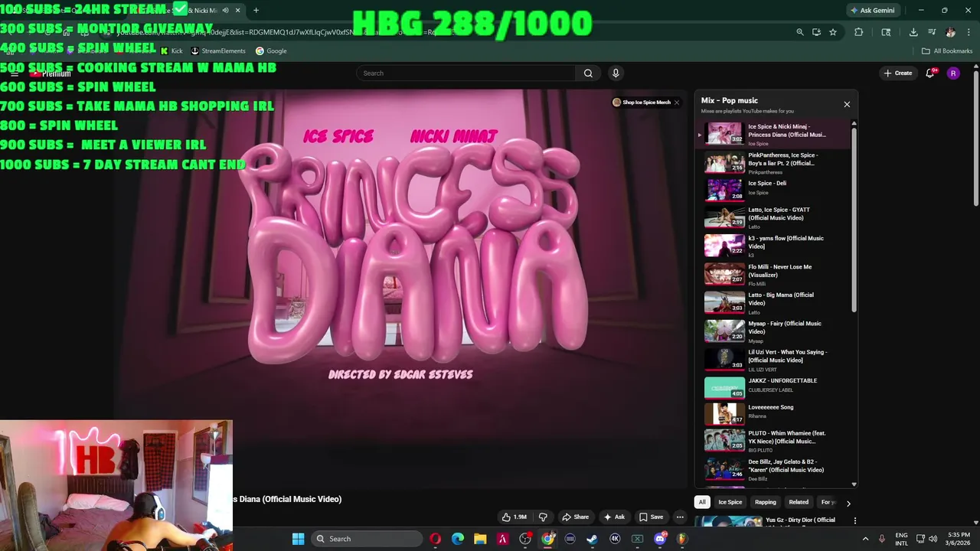Viewport: 980px width, 551px height.
Task: Open more actions ellipsis below video
Action: pyautogui.click(x=680, y=517)
